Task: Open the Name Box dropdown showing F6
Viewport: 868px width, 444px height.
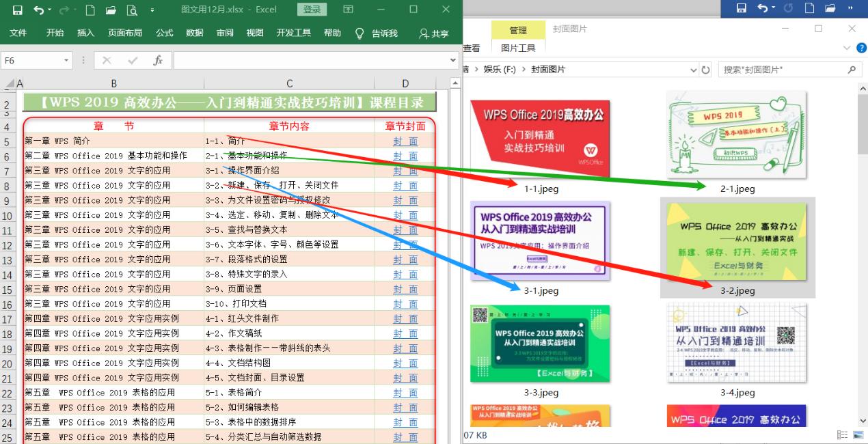Action: [67, 60]
